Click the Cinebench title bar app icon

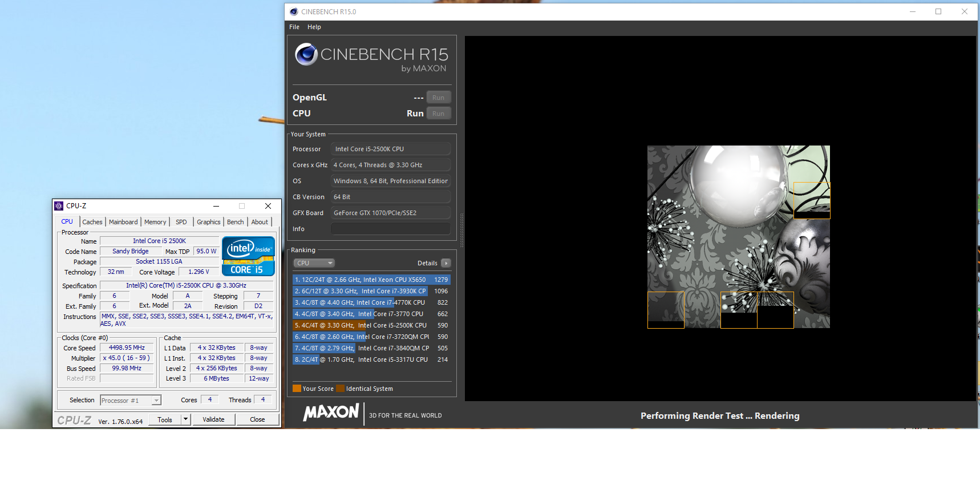pos(294,11)
